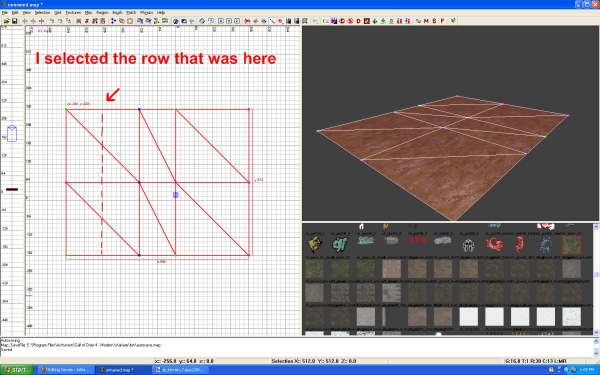Click the blue camera toolbar icon
Screen dimensions: 600x375
pos(184,21)
